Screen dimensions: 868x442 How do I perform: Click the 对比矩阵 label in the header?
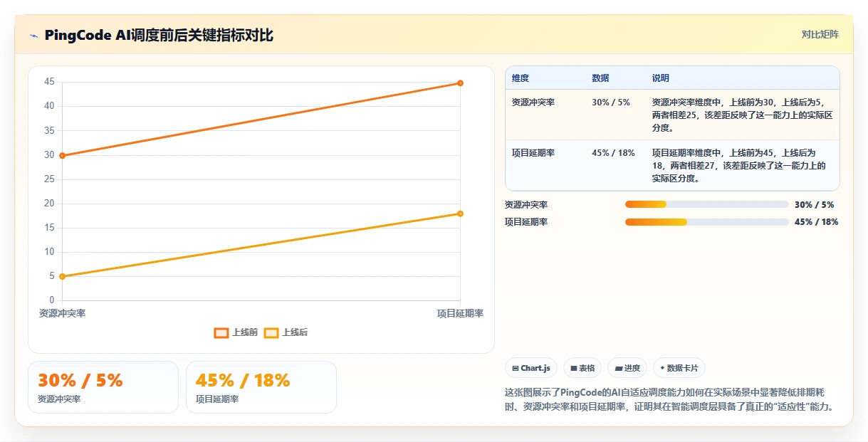coord(820,34)
